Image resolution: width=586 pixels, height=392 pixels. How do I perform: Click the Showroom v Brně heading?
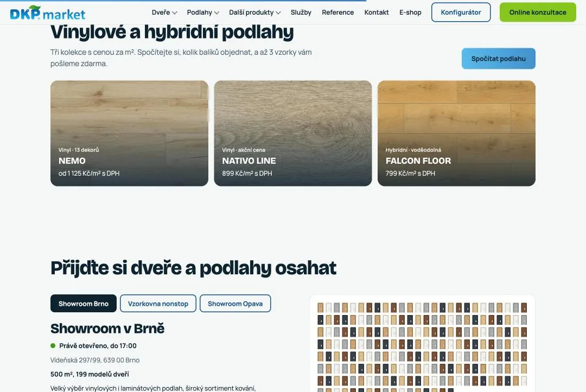coord(107,329)
